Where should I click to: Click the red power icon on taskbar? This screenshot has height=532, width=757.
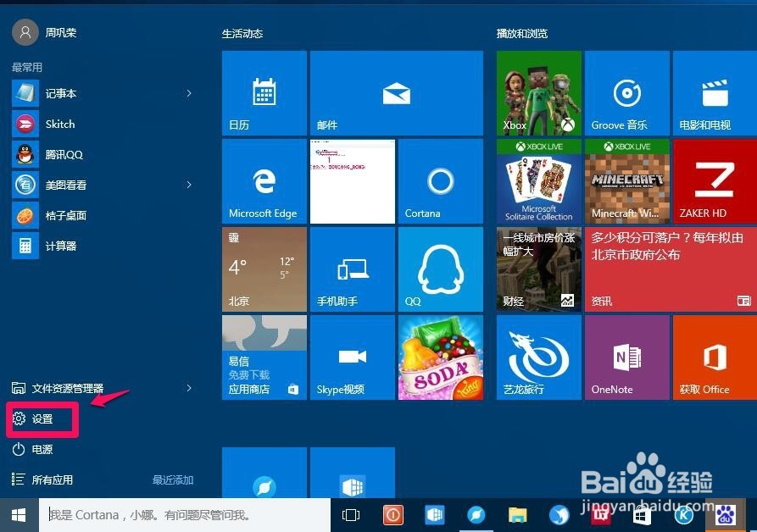pyautogui.click(x=393, y=515)
